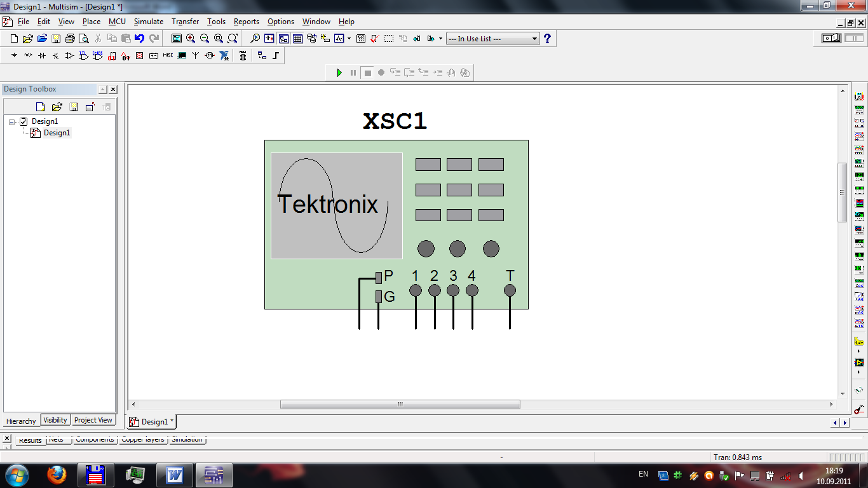Collapse the Design1 tree node
The height and width of the screenshot is (488, 868).
click(12, 121)
